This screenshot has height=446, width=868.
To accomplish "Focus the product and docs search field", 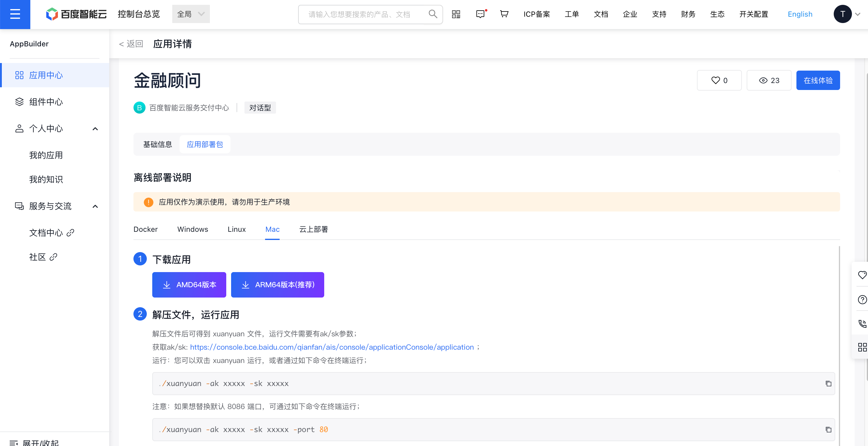I will coord(370,14).
